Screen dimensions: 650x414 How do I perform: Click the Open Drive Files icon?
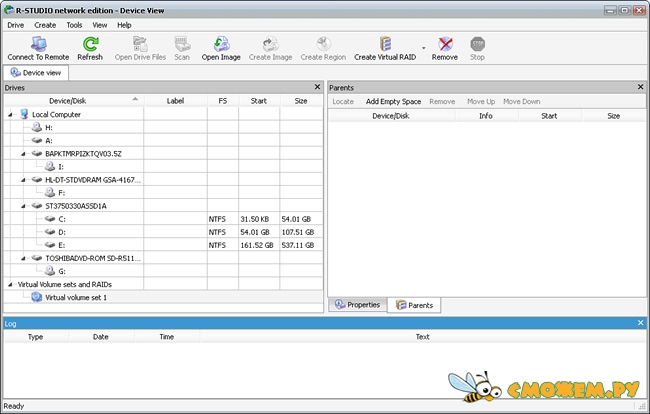tap(140, 44)
